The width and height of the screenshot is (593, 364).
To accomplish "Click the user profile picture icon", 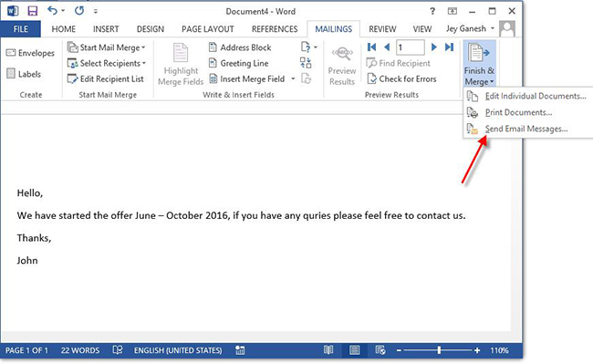I will point(507,28).
